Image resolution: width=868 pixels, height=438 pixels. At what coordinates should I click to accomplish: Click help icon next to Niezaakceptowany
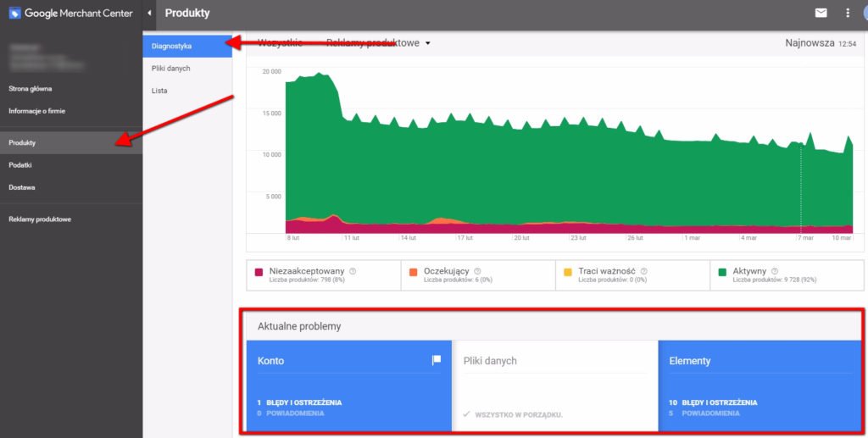(x=353, y=271)
